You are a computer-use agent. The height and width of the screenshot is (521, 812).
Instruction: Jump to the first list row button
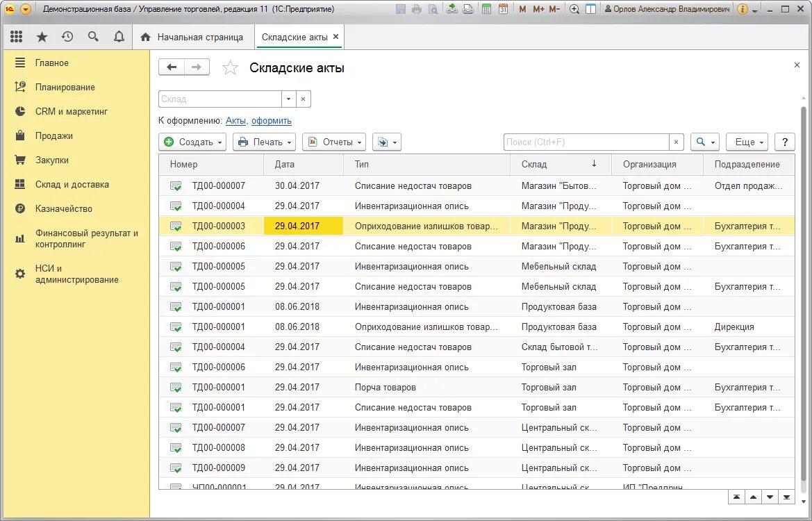(x=736, y=497)
